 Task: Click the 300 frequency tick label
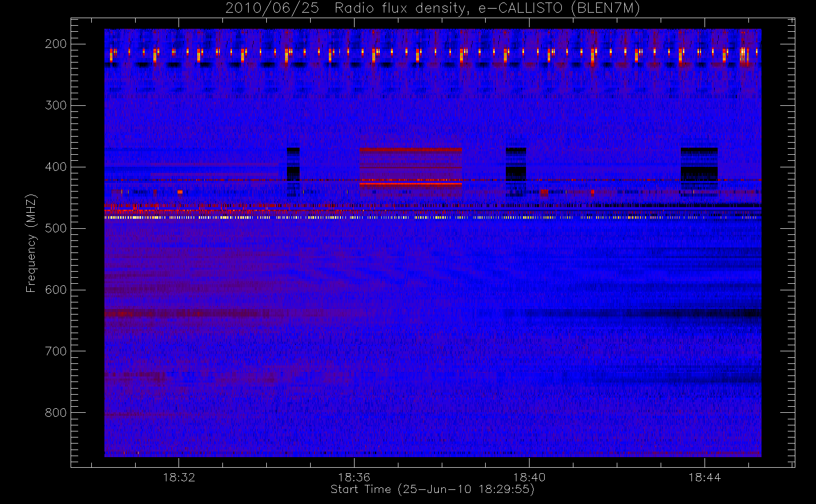[55, 105]
